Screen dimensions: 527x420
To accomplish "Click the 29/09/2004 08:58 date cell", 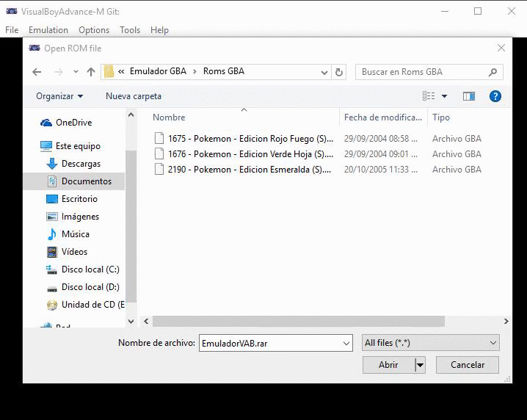I will tap(381, 139).
